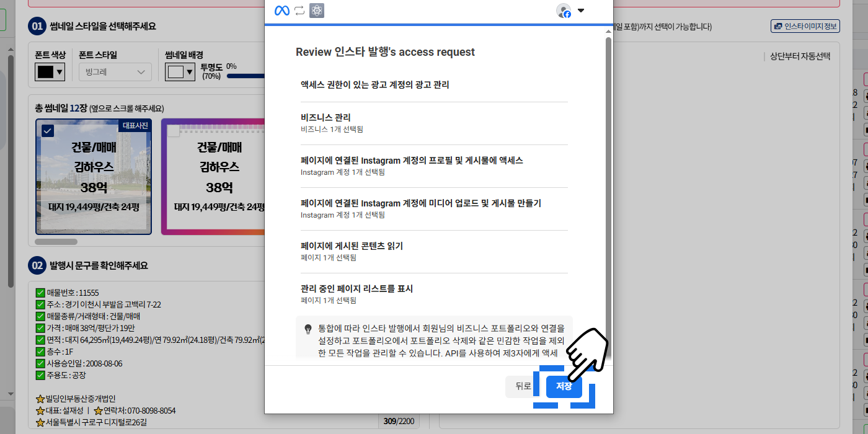Select the second thumbnail with purple frame
The height and width of the screenshot is (434, 868).
213,176
